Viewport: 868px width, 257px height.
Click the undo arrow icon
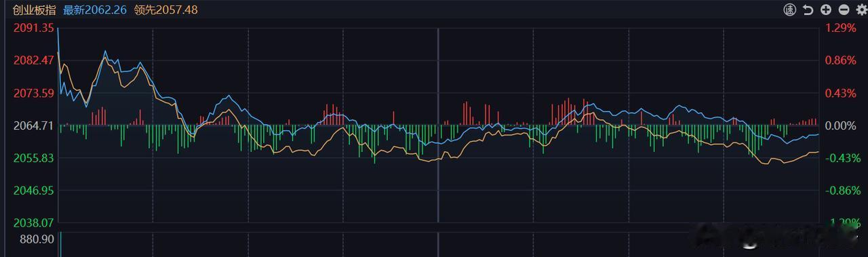click(x=808, y=9)
